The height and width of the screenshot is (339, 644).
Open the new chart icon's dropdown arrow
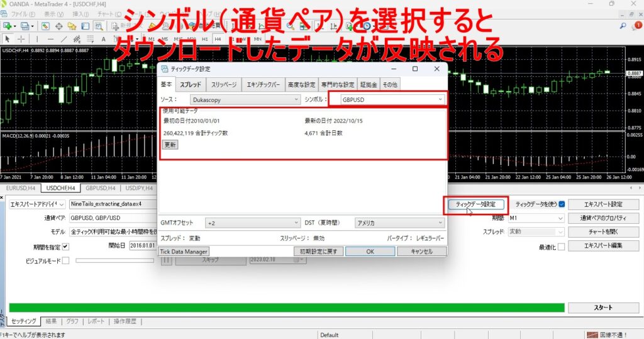[x=15, y=26]
